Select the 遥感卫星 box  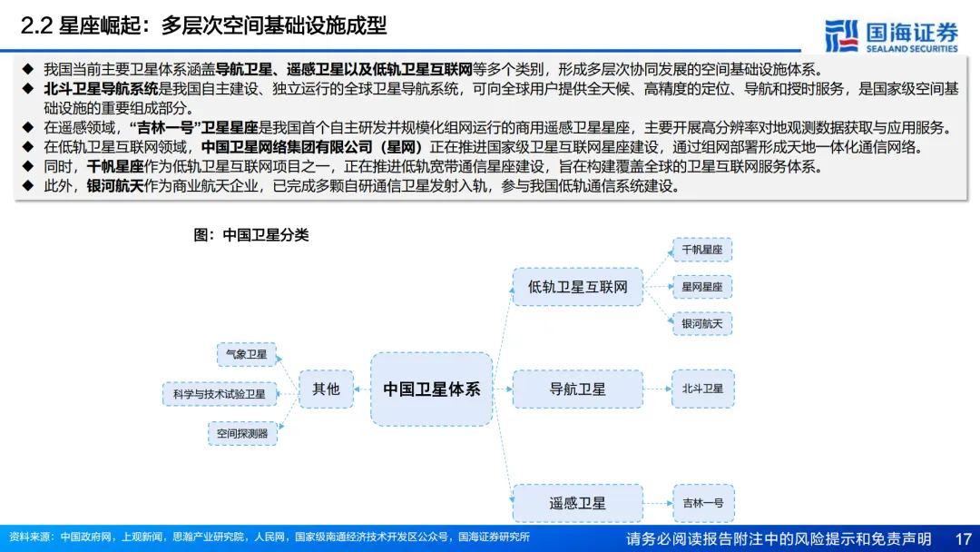pyautogui.click(x=577, y=503)
